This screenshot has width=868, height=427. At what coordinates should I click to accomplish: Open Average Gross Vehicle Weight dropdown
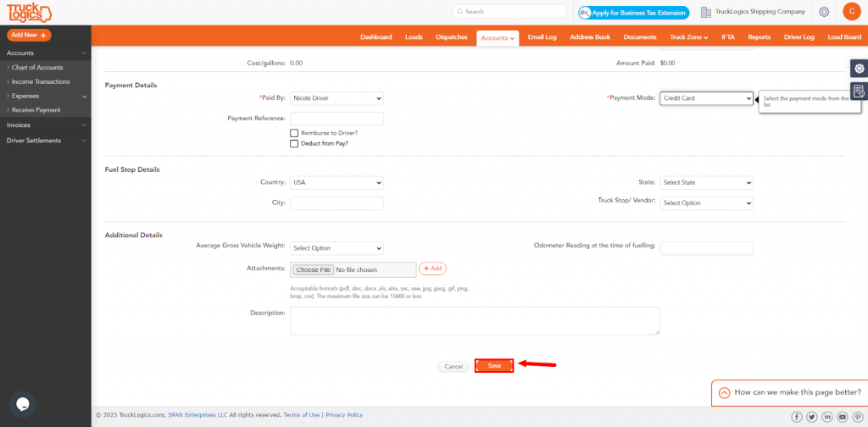[337, 248]
